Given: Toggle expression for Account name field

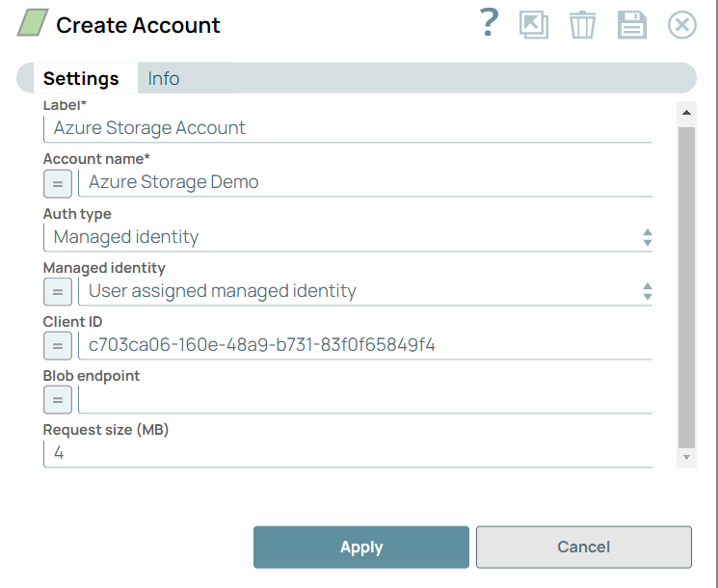Looking at the screenshot, I should tap(58, 182).
